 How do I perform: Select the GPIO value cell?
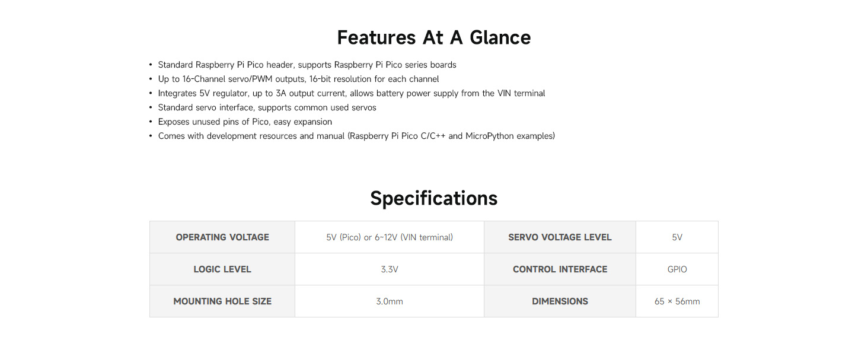coord(676,269)
